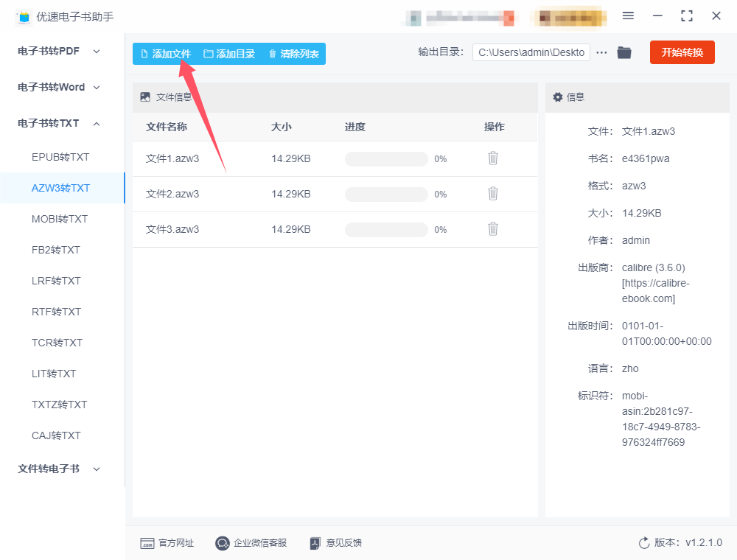
Task: Delete 文件2.azw3 with its trash icon
Action: click(x=492, y=194)
